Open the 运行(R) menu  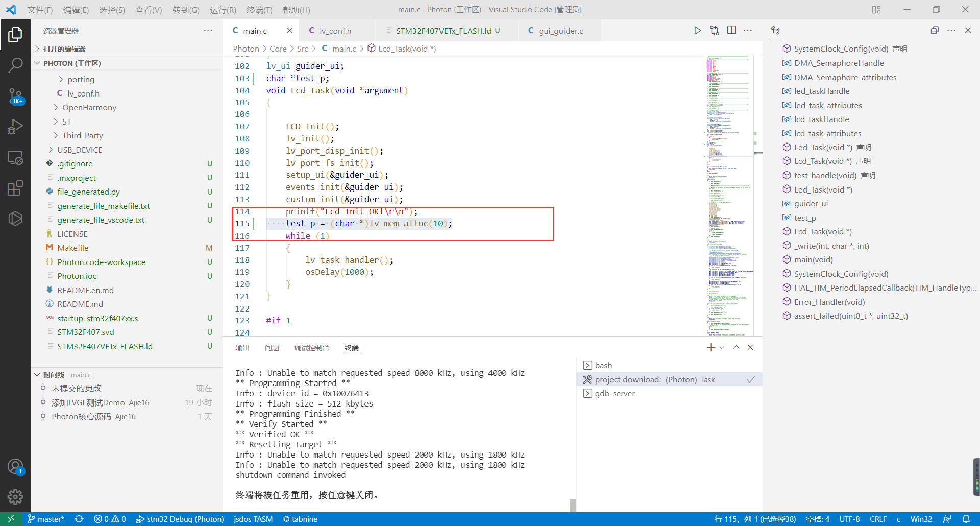223,10
